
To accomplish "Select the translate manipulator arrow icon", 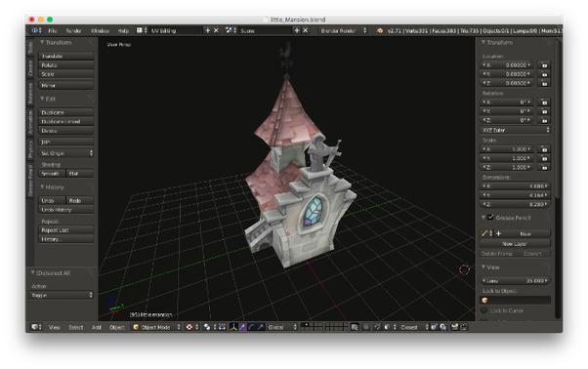I will [x=242, y=327].
